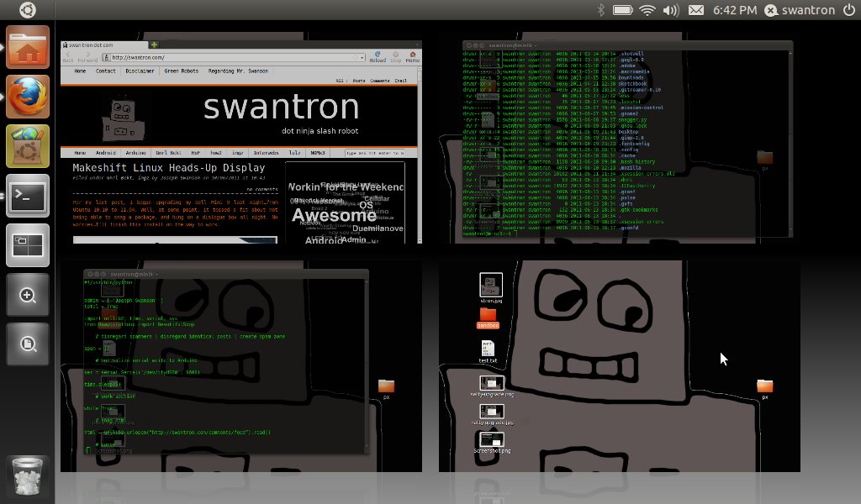Click the Reload icon in the browser toolbar
The height and width of the screenshot is (504, 861).
tap(378, 53)
